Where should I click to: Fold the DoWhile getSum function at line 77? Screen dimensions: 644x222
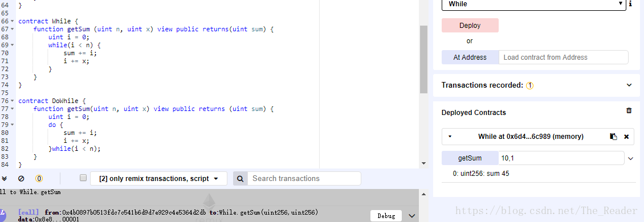coord(13,109)
